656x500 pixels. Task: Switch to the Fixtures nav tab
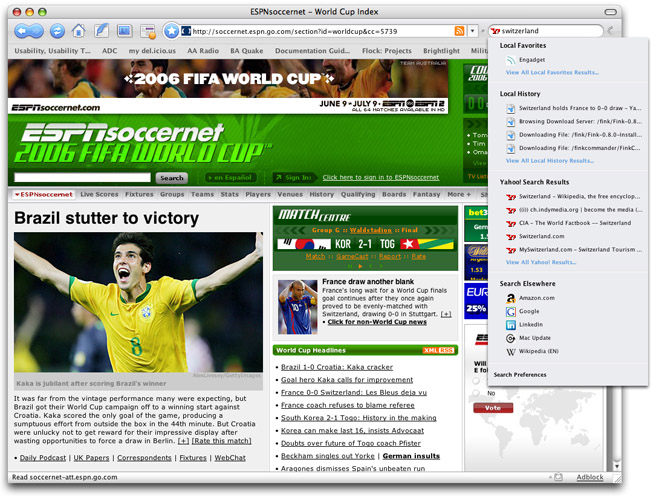[139, 194]
